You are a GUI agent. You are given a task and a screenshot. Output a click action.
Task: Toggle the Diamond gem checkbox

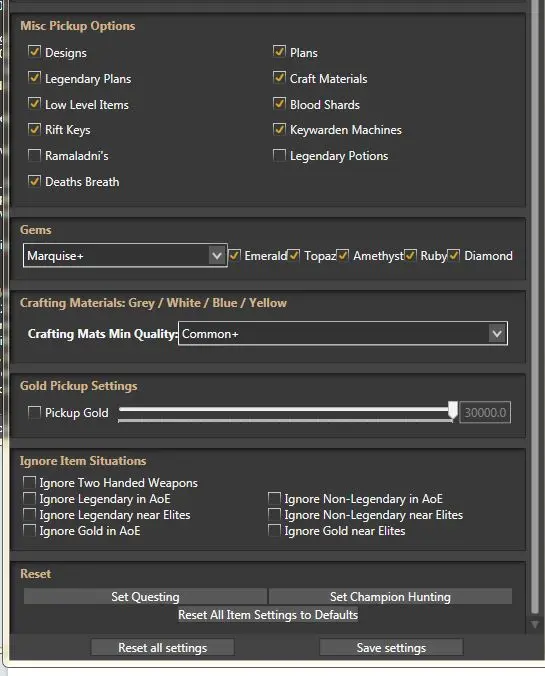[454, 255]
